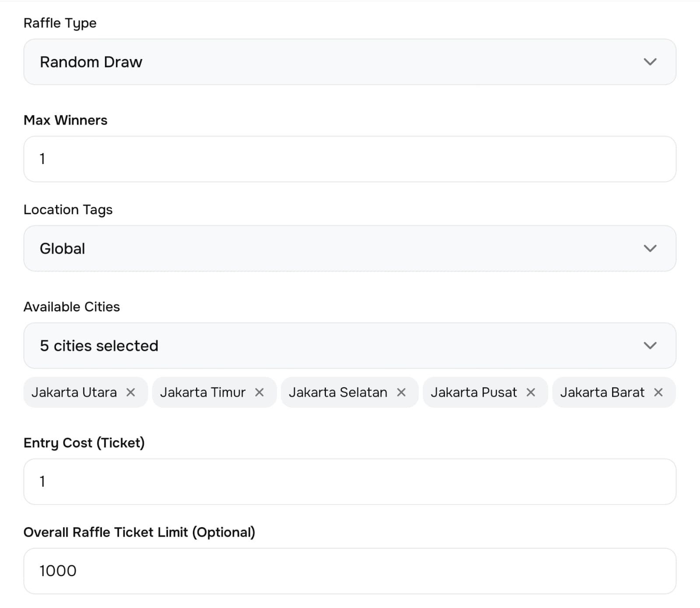
Task: Select the Jakarta Timur chip label
Action: click(x=203, y=392)
